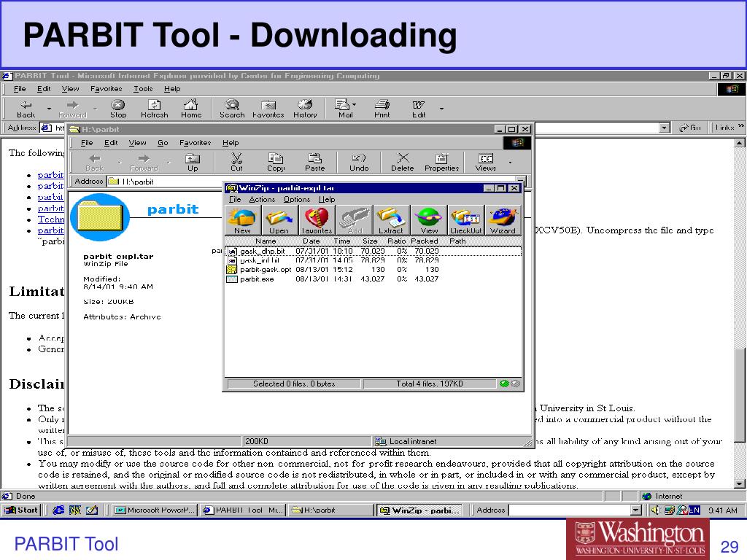Image resolution: width=747 pixels, height=560 pixels.
Task: Click History in Internet Explorer toolbar
Action: (305, 109)
